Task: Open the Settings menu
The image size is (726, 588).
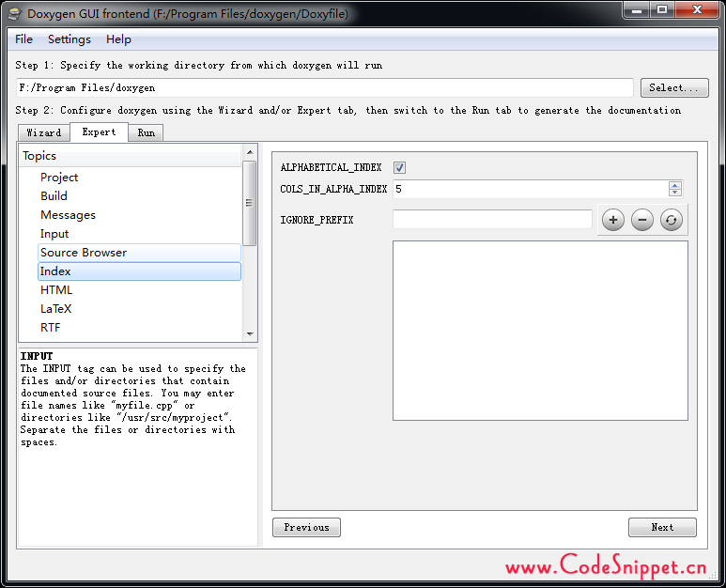Action: pyautogui.click(x=70, y=39)
